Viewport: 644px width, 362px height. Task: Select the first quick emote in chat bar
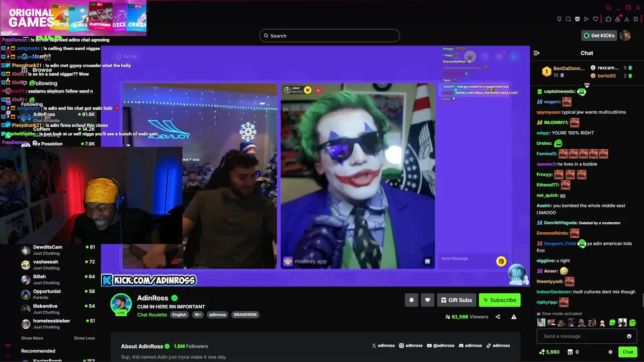[x=541, y=323]
